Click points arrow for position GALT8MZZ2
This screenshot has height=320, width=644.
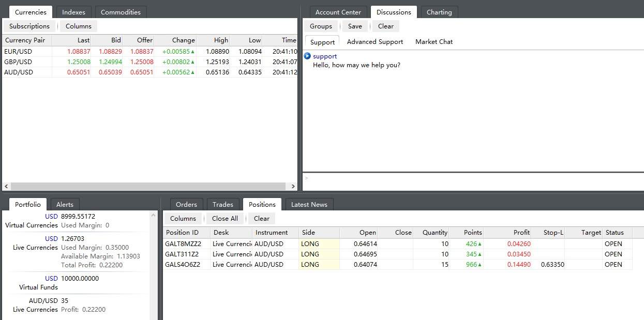pyautogui.click(x=480, y=244)
